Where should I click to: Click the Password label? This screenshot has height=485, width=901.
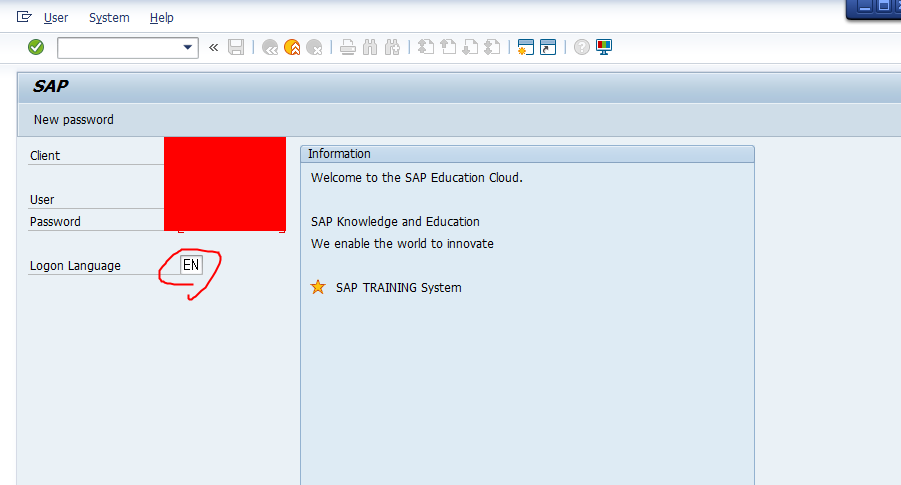55,222
